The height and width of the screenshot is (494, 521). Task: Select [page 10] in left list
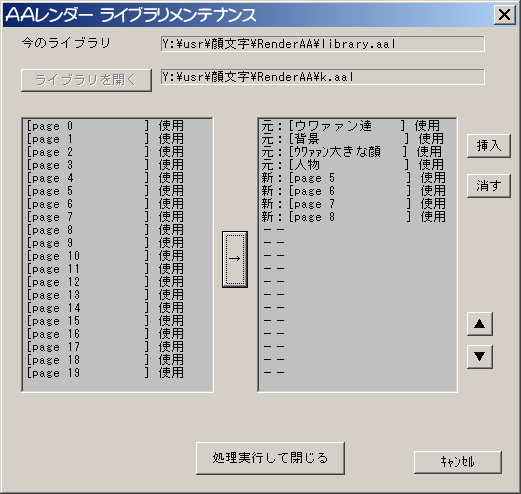105,256
